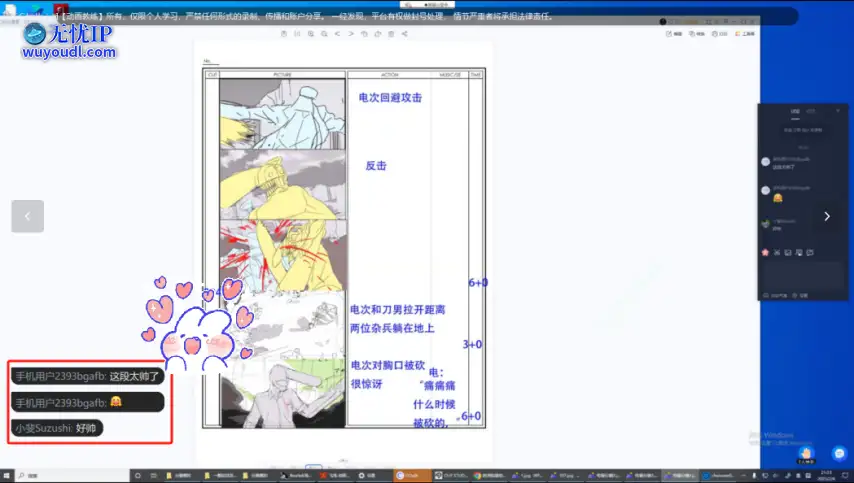Go to the previous page with the left arrow

point(27,216)
